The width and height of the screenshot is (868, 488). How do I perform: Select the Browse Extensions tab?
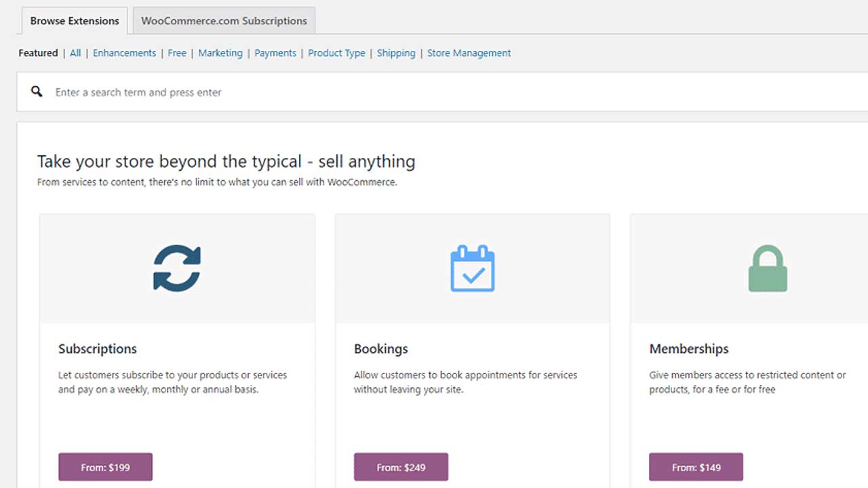click(x=74, y=20)
